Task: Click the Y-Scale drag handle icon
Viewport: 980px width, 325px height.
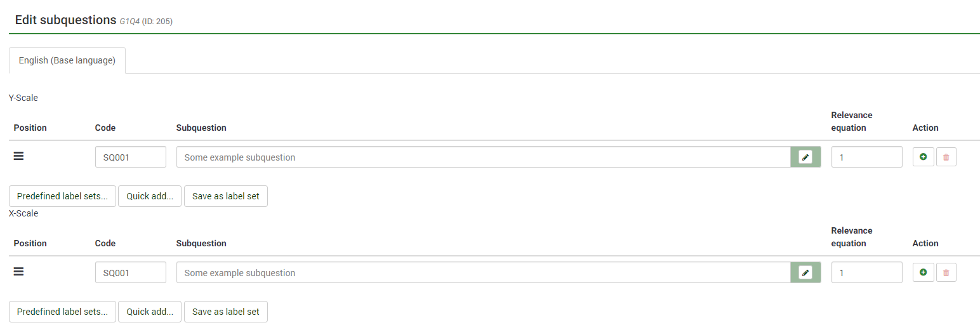Action: tap(18, 156)
